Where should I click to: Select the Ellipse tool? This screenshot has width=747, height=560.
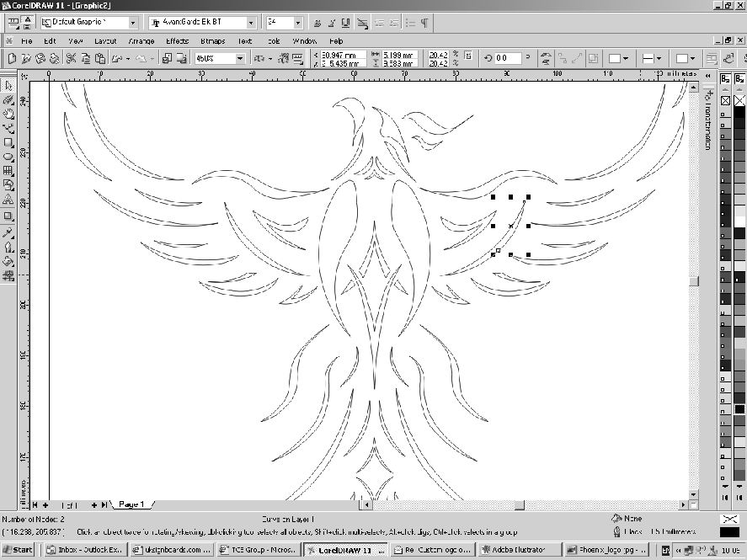[8, 157]
